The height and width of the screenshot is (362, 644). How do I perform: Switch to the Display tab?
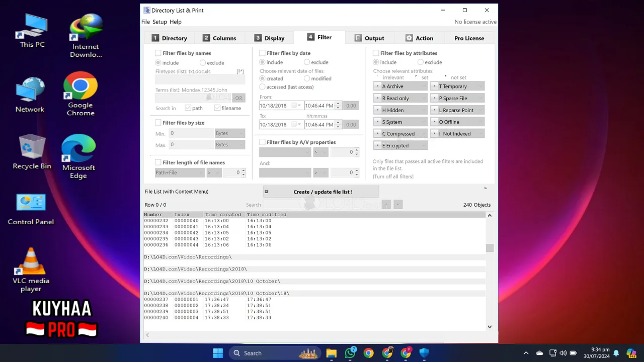pyautogui.click(x=270, y=38)
